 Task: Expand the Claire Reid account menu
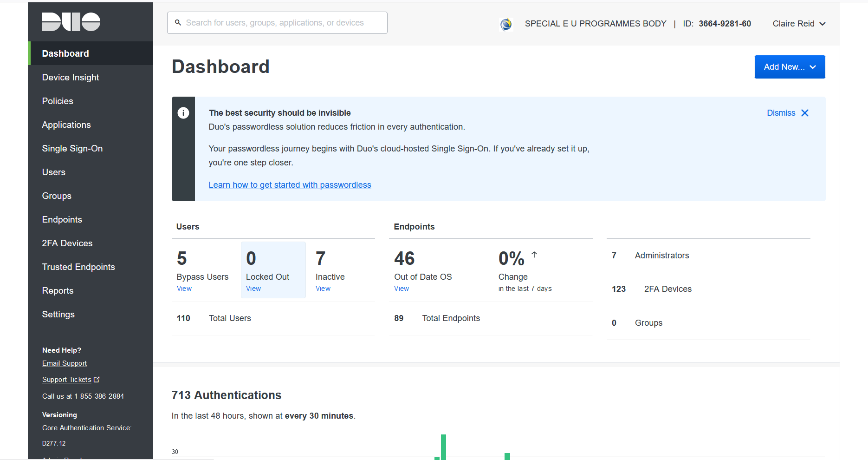tap(799, 24)
